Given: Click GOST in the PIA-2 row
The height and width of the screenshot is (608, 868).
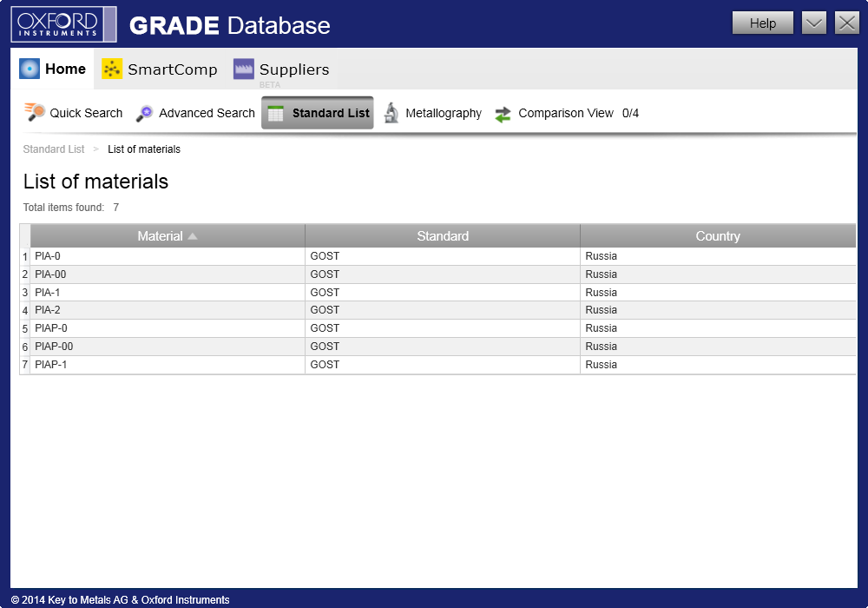Looking at the screenshot, I should (x=325, y=309).
